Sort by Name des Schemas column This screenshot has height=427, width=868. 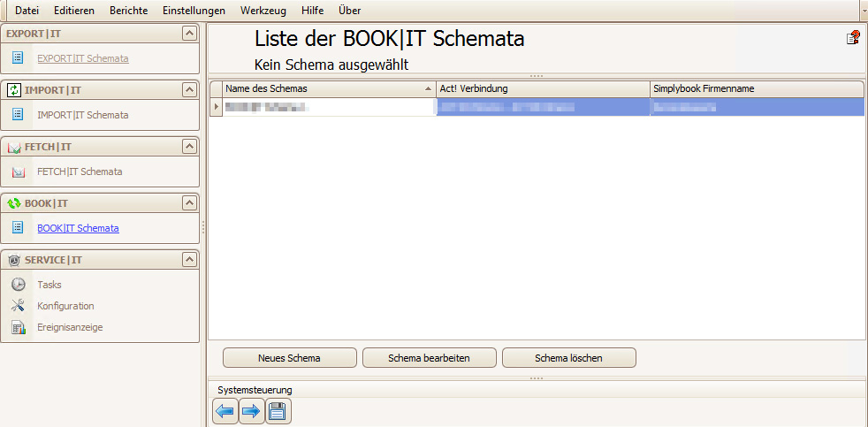pos(330,88)
